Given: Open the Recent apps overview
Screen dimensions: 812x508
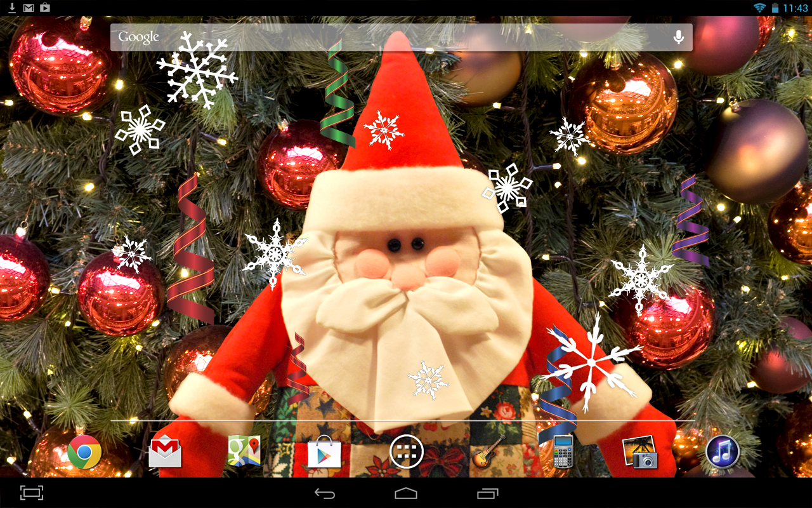Looking at the screenshot, I should (488, 493).
